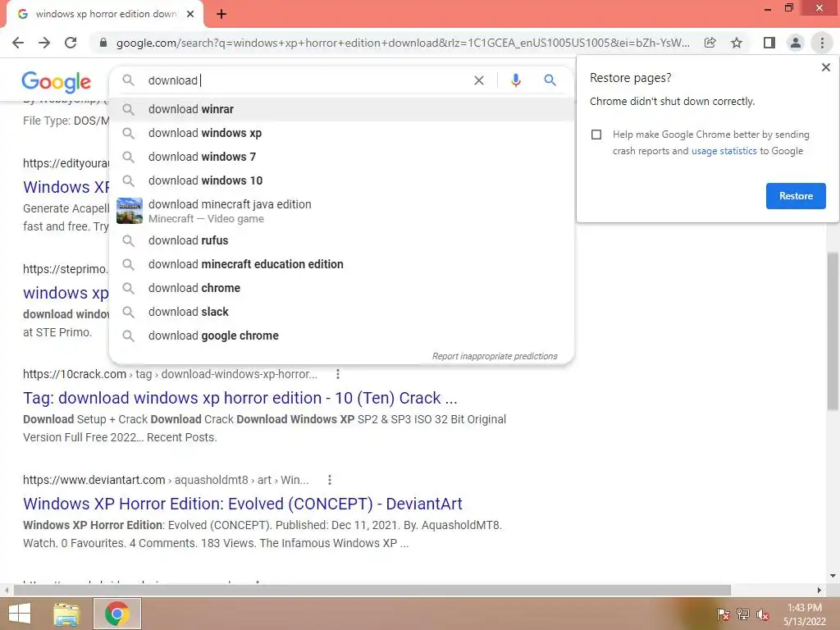Choose the suggestion download google chrome

(341, 336)
